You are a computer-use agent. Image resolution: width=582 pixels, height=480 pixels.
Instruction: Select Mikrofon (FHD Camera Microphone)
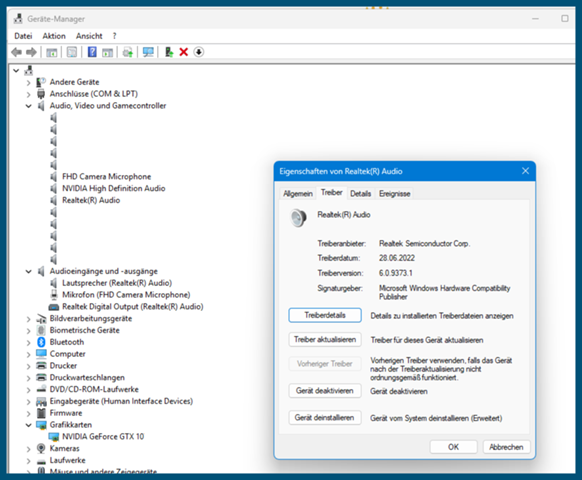[126, 295]
